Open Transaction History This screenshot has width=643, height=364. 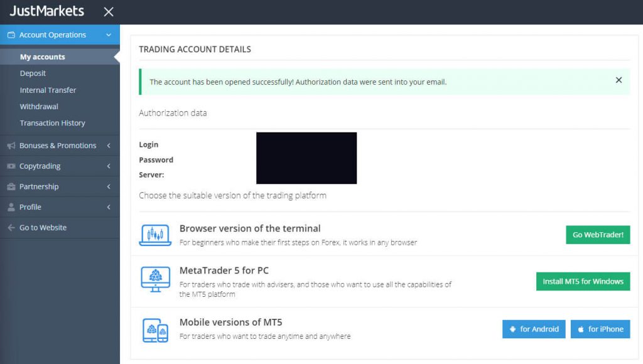pyautogui.click(x=52, y=123)
